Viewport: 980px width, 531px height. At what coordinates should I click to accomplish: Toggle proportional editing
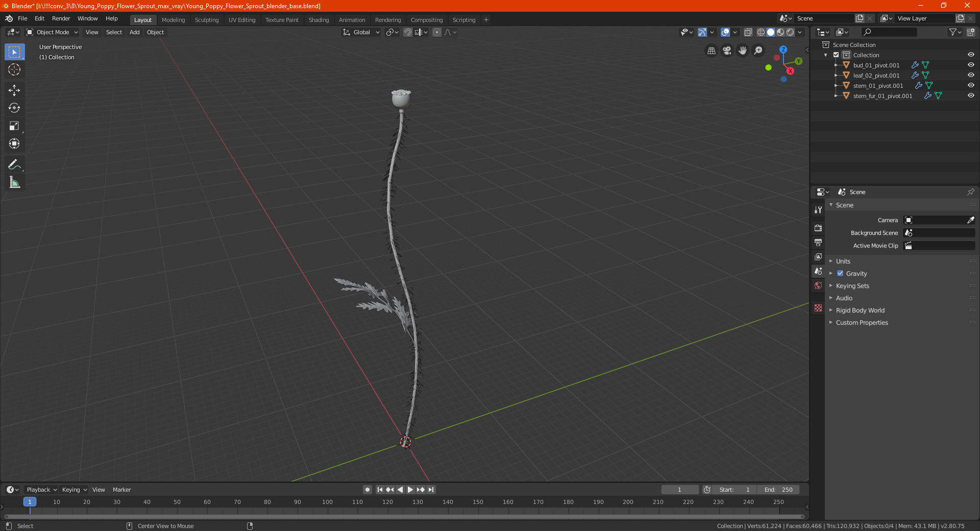437,32
